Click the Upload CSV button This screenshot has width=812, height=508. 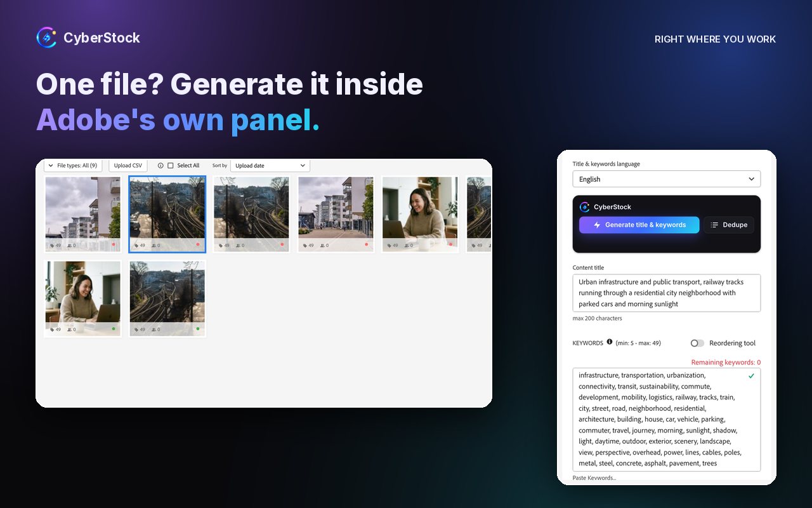point(128,166)
